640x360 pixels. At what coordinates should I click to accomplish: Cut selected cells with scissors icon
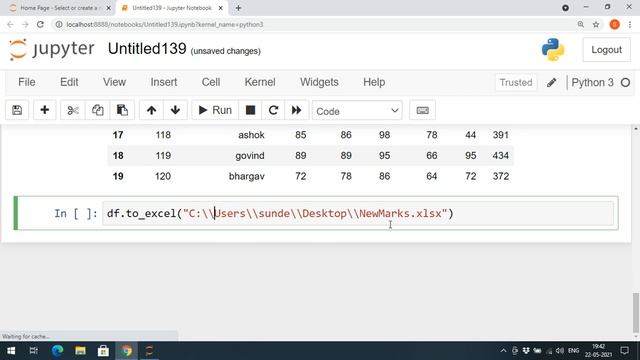coord(73,110)
